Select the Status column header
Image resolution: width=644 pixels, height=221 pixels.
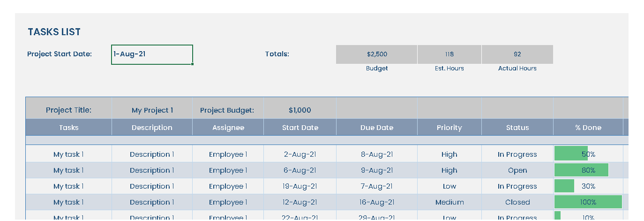[517, 128]
